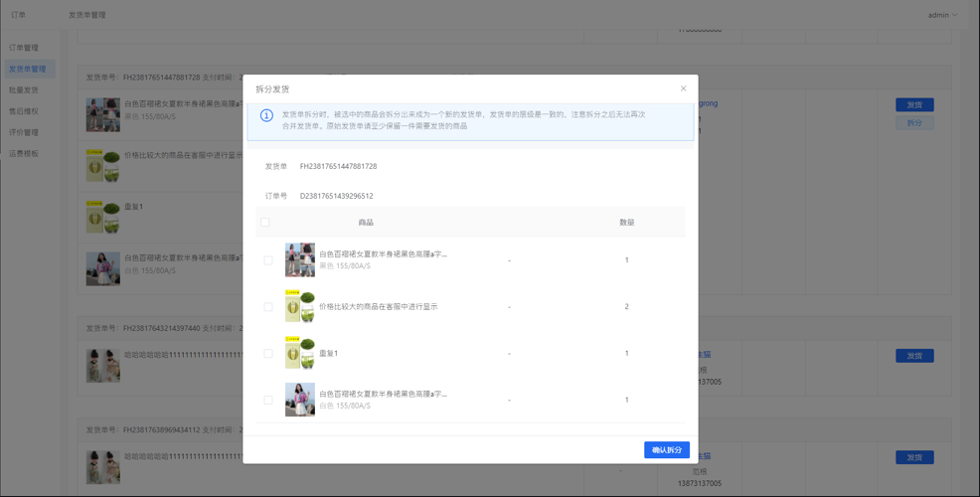Click the 数量 column header
The image size is (980, 497).
pyautogui.click(x=627, y=223)
